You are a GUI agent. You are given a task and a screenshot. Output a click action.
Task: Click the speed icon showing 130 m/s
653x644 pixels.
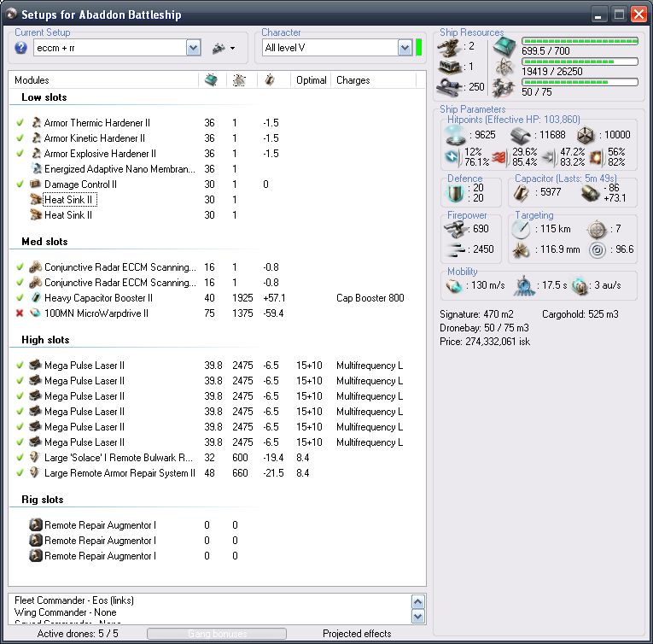(x=454, y=286)
